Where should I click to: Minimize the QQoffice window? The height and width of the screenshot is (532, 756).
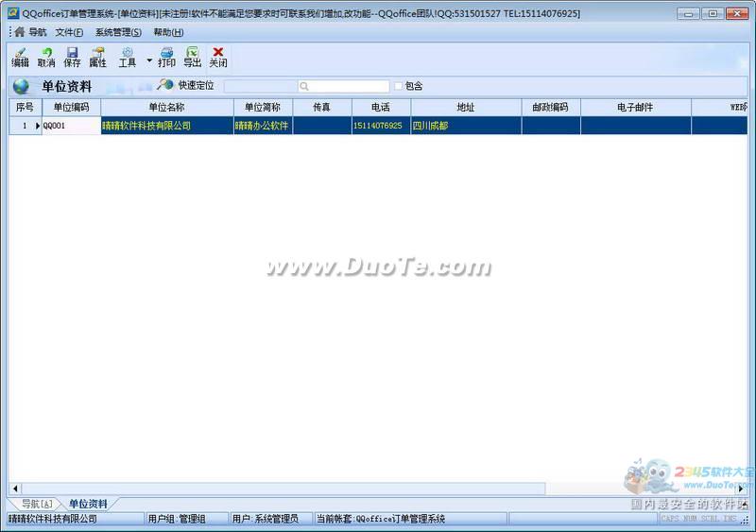coord(688,13)
